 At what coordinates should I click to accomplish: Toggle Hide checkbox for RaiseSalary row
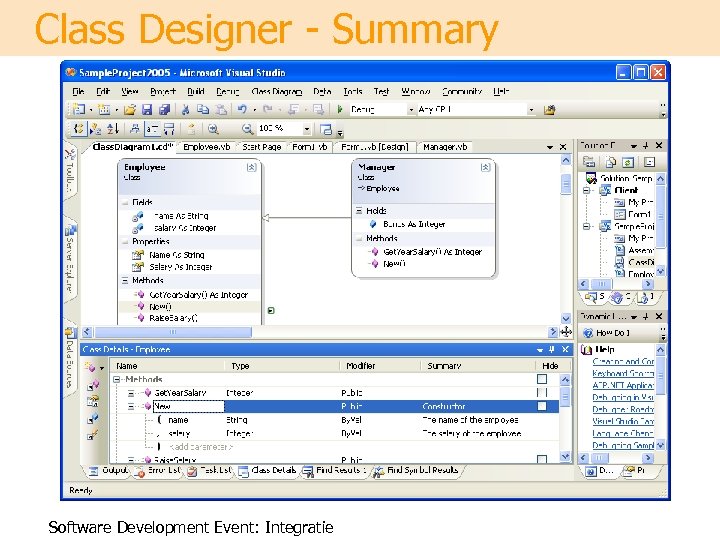tap(542, 459)
